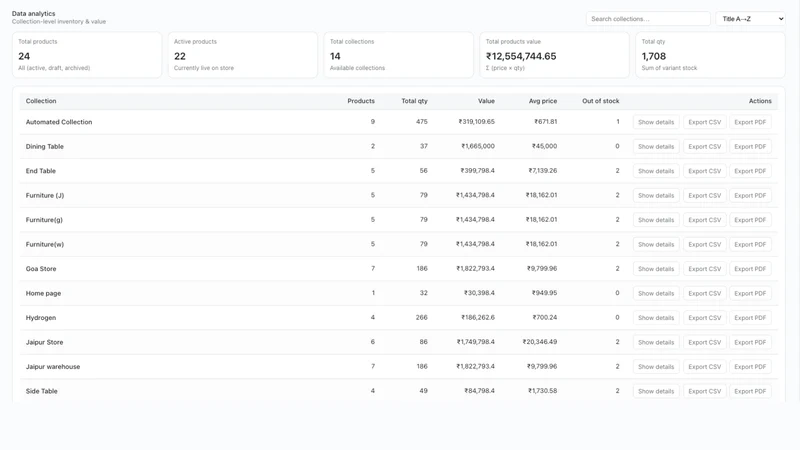
Task: Click the Automated Collection row name
Action: point(59,122)
